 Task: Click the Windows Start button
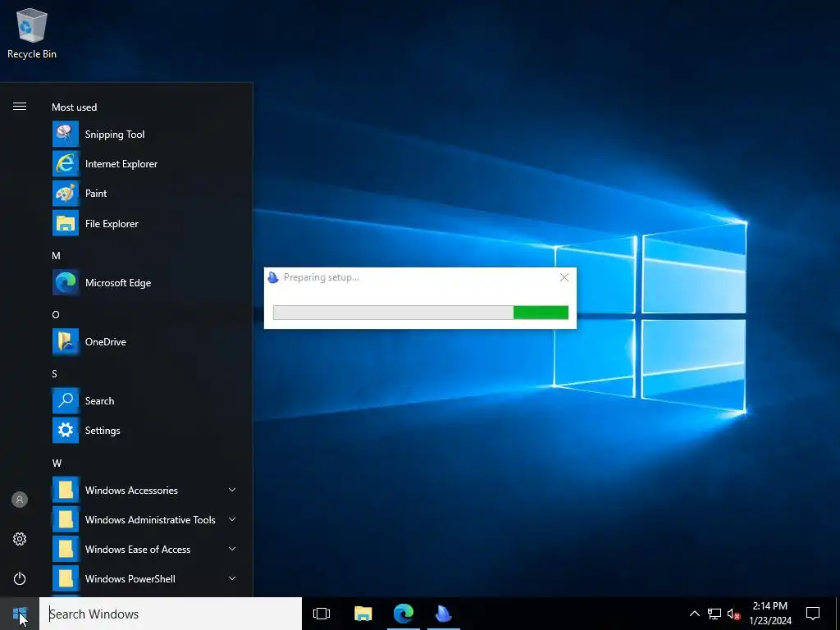20,614
